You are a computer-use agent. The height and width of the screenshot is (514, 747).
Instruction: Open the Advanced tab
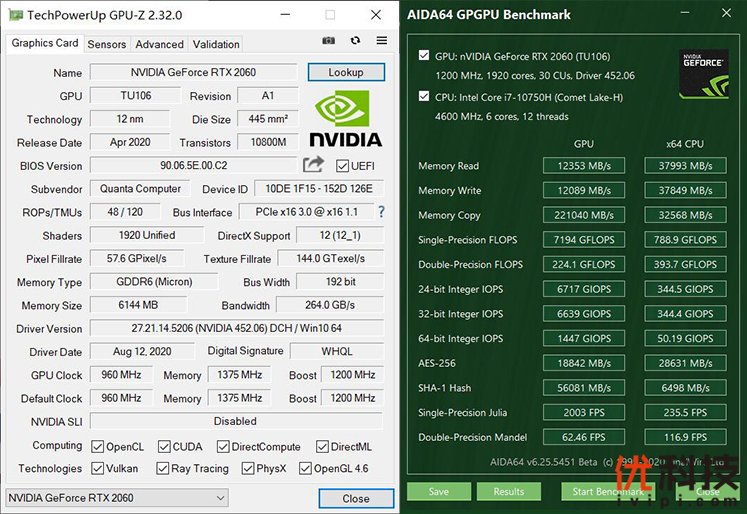pyautogui.click(x=159, y=44)
